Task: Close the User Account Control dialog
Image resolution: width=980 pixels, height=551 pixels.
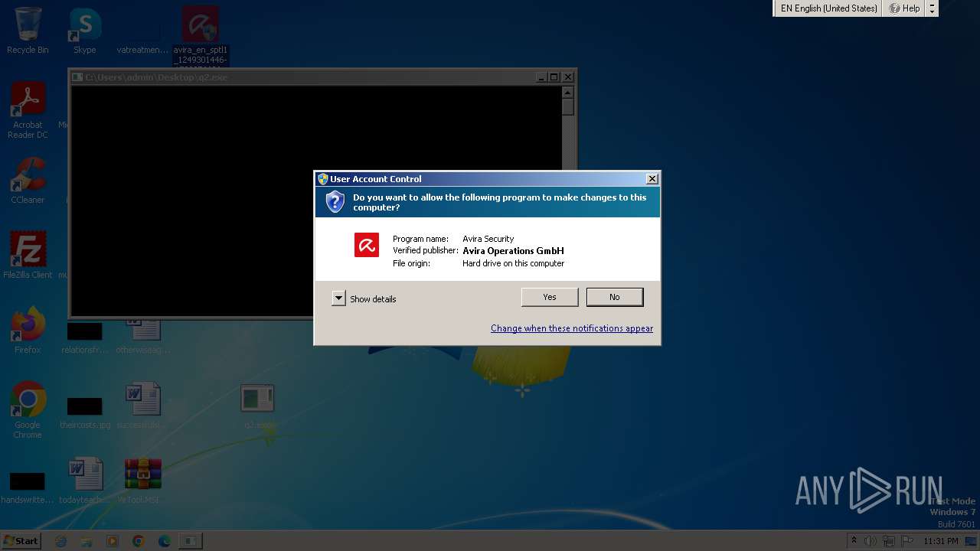Action: pos(652,179)
